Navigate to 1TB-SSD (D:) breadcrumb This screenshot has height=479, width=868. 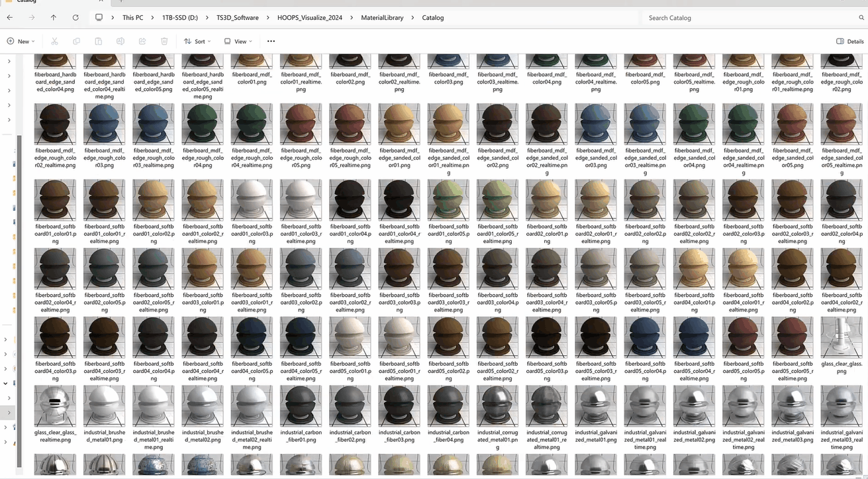tap(179, 18)
